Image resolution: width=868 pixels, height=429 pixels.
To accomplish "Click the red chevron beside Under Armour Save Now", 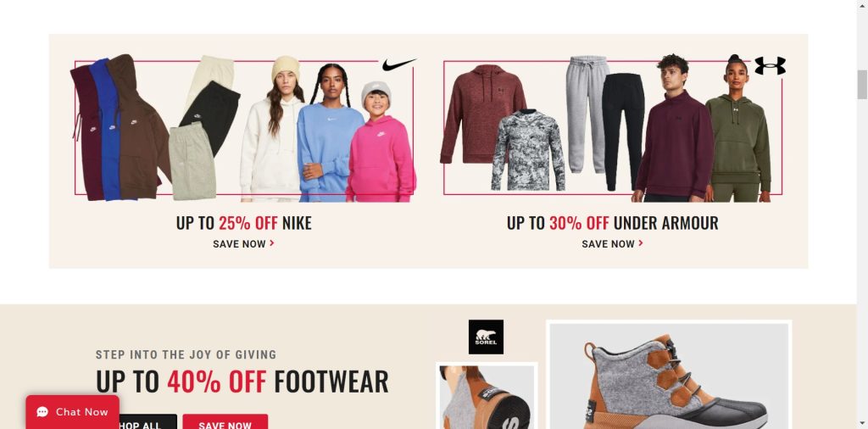I will 641,243.
